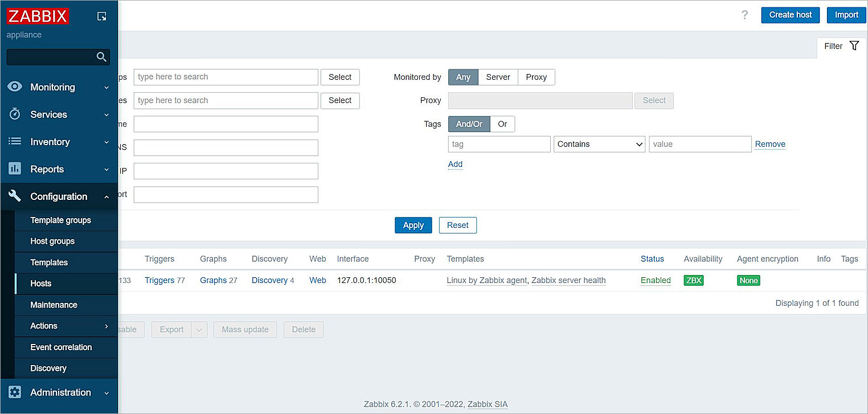Set Monitored by to Server
Screen dimensions: 868x414
pyautogui.click(x=498, y=77)
